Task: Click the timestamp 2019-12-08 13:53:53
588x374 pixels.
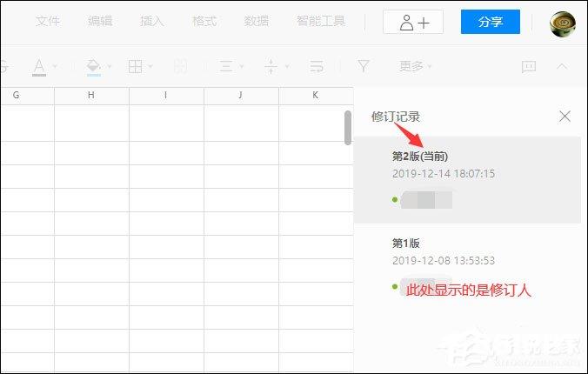Action: [444, 261]
